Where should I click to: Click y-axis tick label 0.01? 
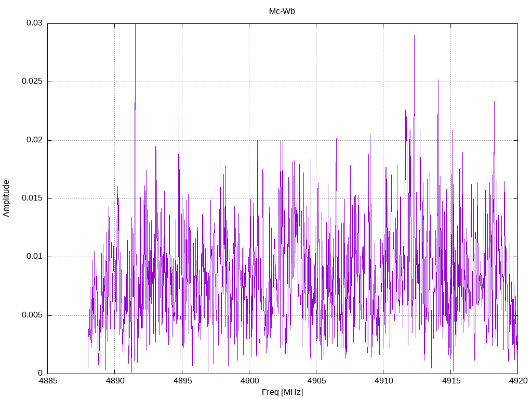[x=35, y=257]
